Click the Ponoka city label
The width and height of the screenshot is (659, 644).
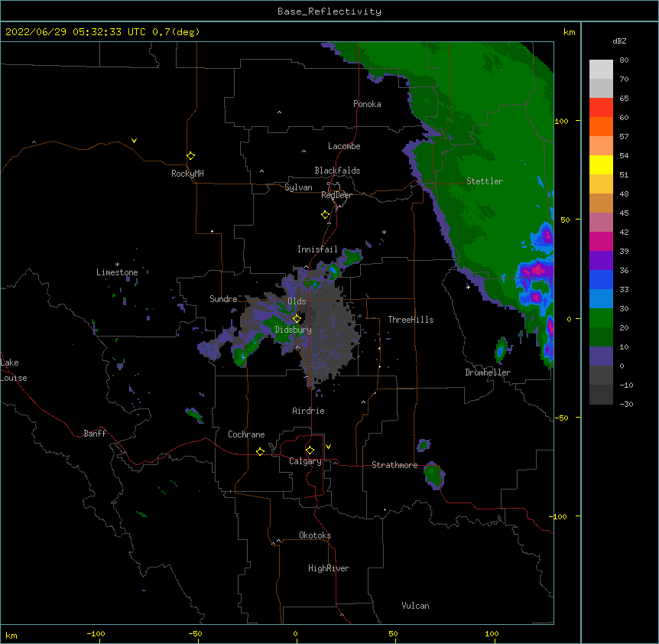pos(367,104)
